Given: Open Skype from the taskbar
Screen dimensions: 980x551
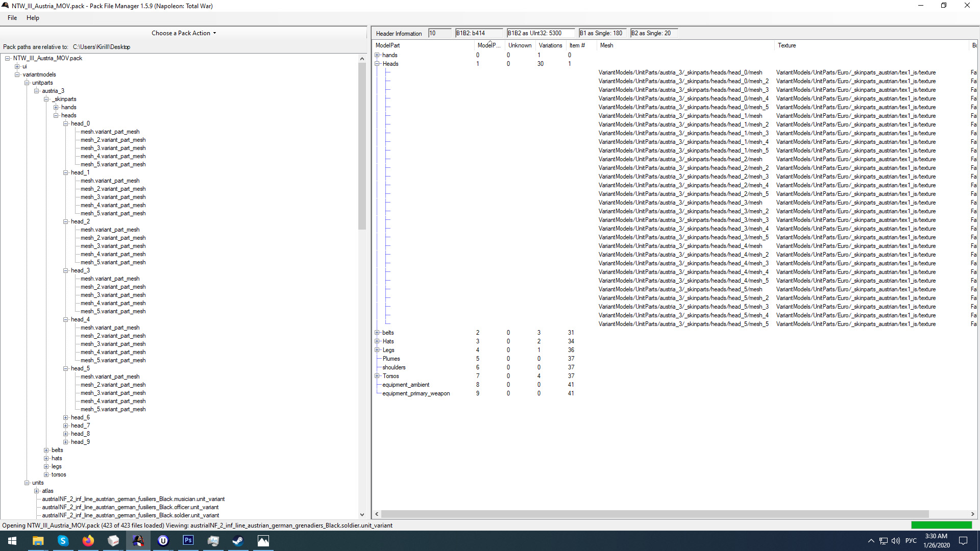Looking at the screenshot, I should tap(63, 541).
